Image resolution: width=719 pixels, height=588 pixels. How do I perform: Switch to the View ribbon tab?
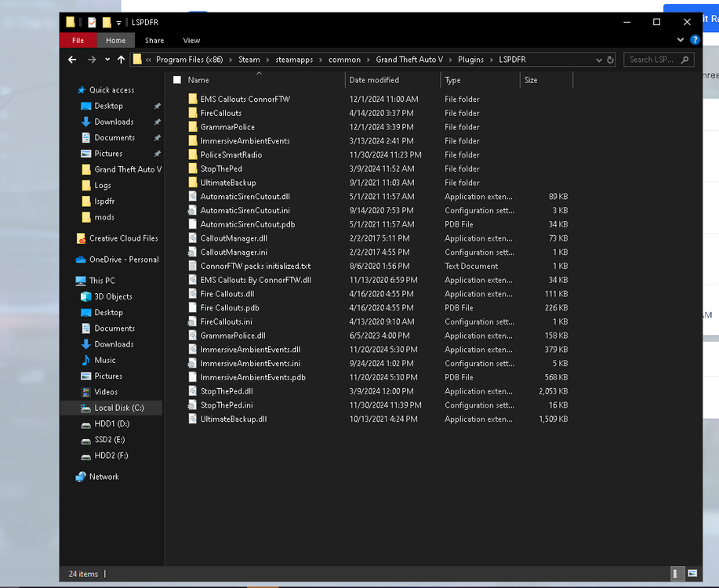191,40
